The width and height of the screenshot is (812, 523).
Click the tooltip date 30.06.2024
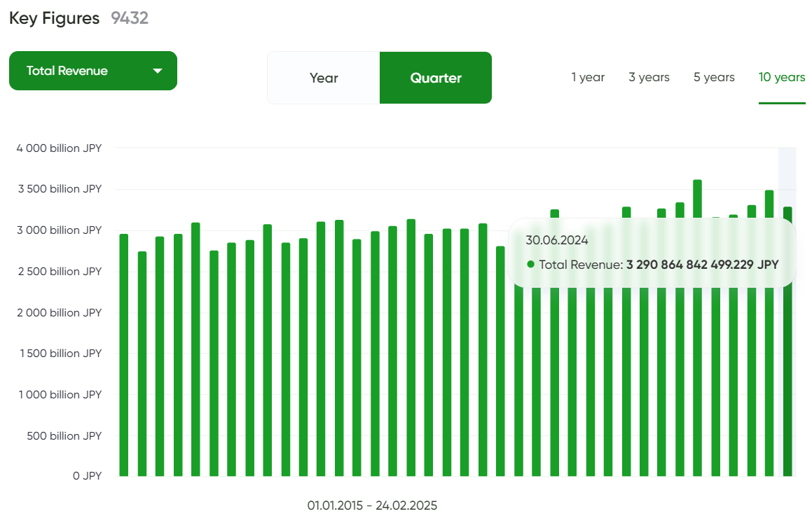pyautogui.click(x=557, y=240)
